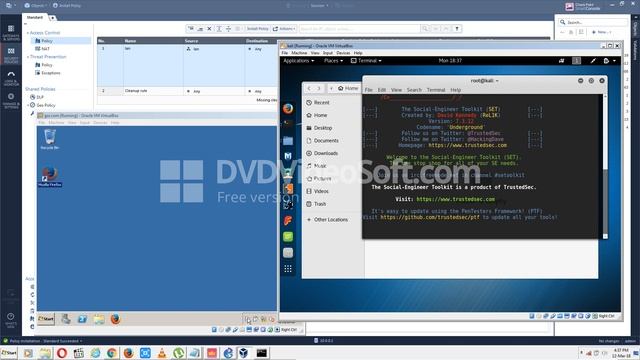640x360 pixels.
Task: Open Manage & Settings view in SmartConsole
Action: point(11,100)
